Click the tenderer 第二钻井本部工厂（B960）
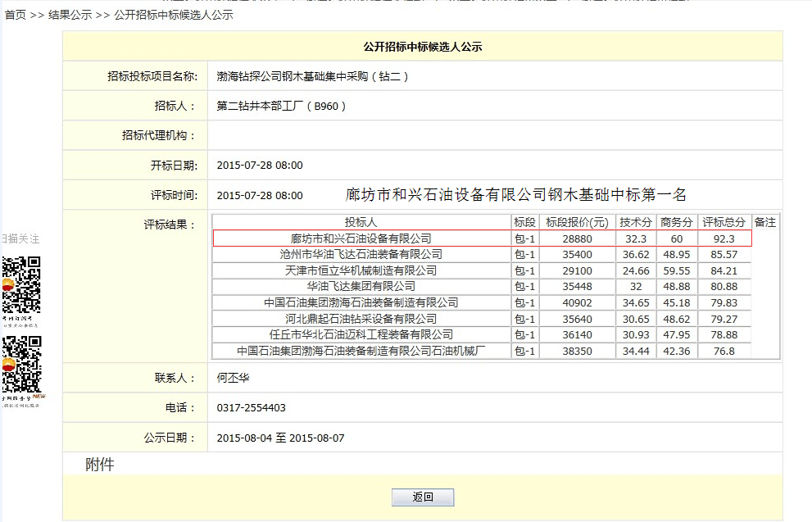This screenshot has width=812, height=522. point(281,107)
